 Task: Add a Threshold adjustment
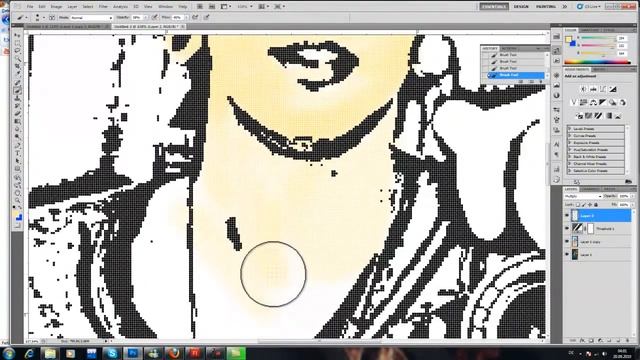598,116
